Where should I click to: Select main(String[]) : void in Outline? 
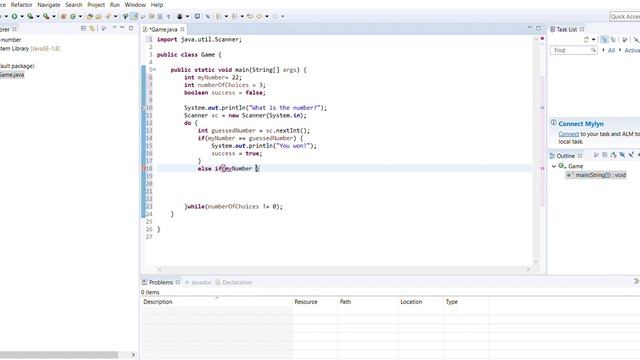(596, 175)
